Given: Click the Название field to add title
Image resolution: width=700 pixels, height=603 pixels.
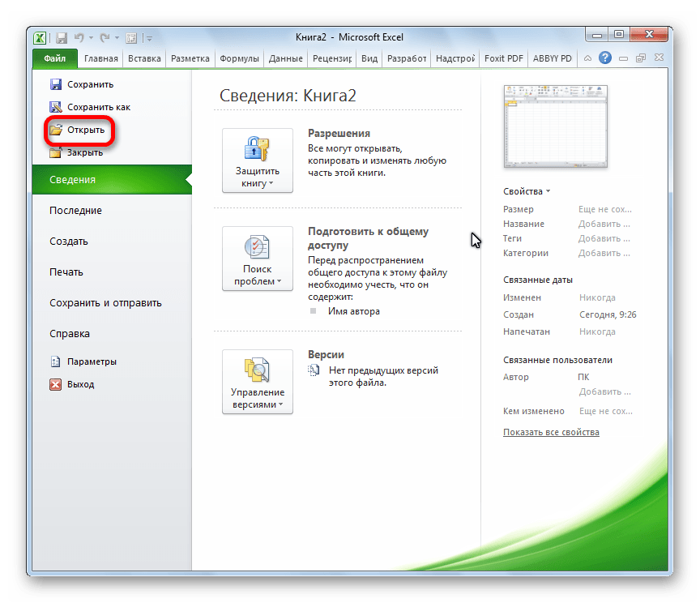Looking at the screenshot, I should [x=600, y=225].
